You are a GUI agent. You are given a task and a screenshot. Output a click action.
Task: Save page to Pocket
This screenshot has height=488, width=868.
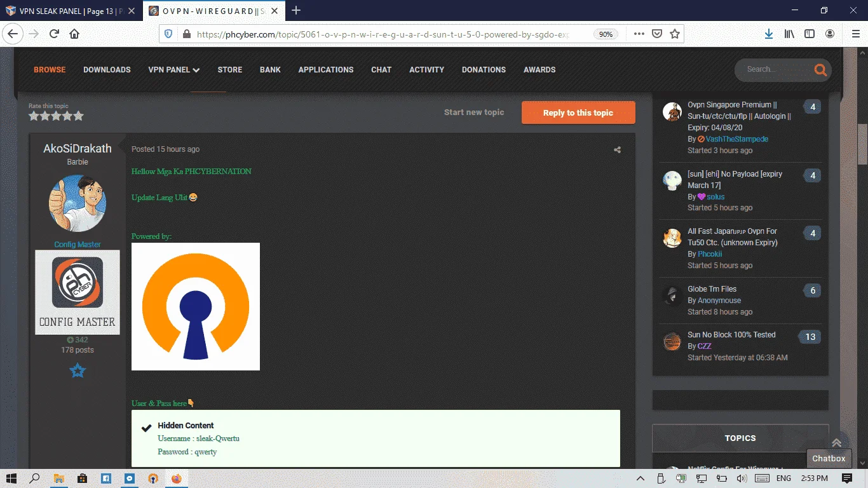658,34
